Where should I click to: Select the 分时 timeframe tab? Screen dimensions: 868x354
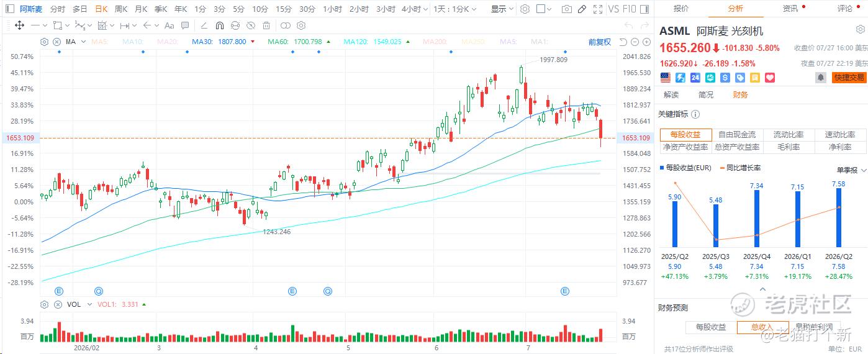[x=57, y=9]
